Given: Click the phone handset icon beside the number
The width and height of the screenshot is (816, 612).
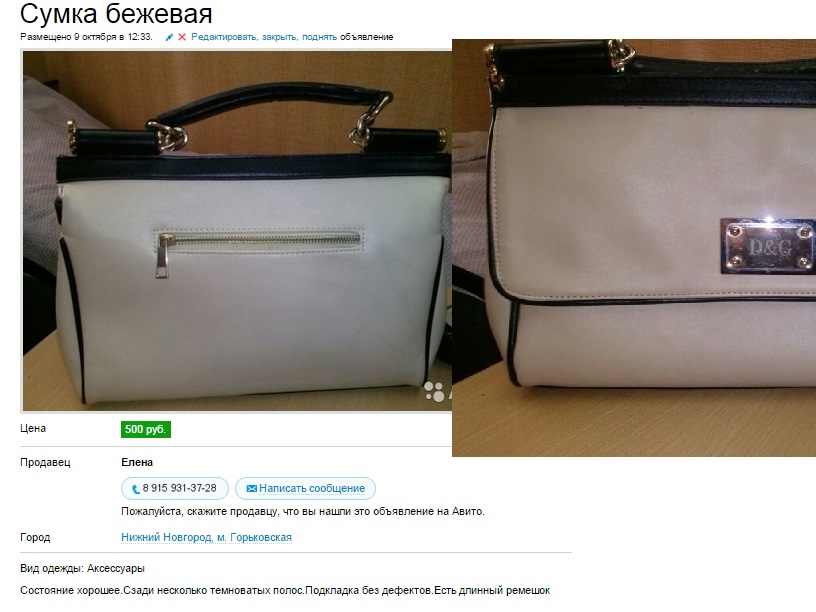Looking at the screenshot, I should tap(136, 489).
